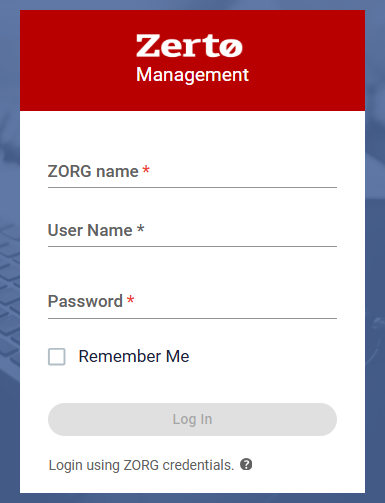
Task: Click the Zerto logo in the header
Action: click(x=189, y=46)
